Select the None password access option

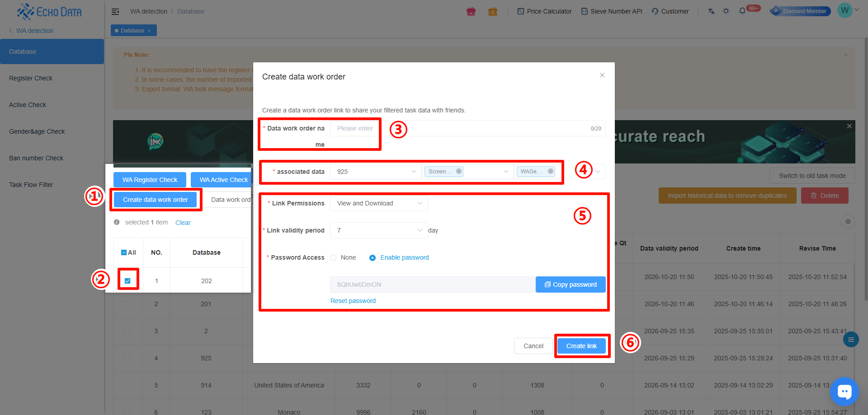point(334,258)
